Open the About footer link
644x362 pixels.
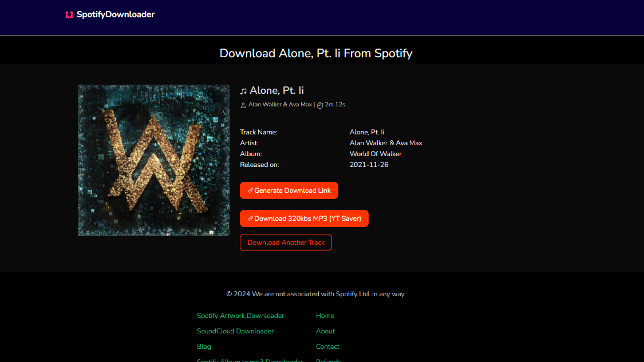pos(325,331)
